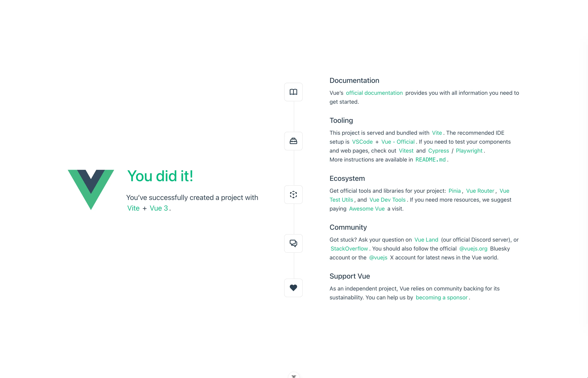Follow the StackOverflow link
This screenshot has height=378, width=588.
(349, 249)
